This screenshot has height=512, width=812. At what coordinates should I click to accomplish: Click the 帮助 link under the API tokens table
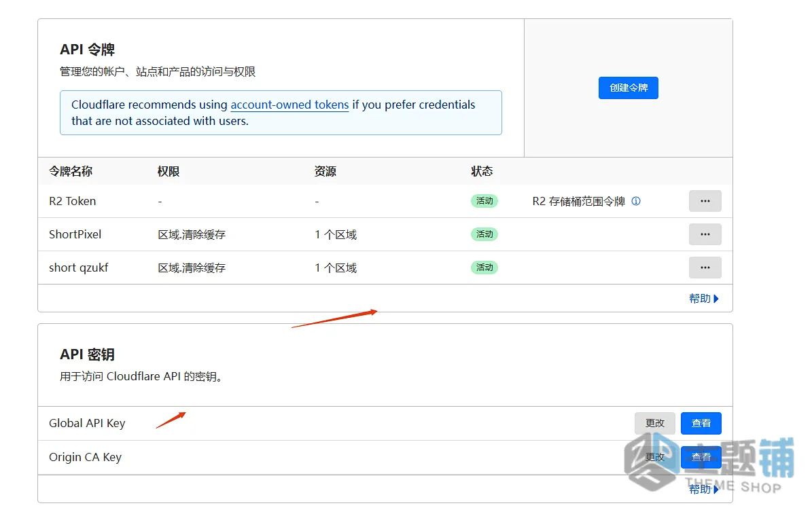[704, 298]
